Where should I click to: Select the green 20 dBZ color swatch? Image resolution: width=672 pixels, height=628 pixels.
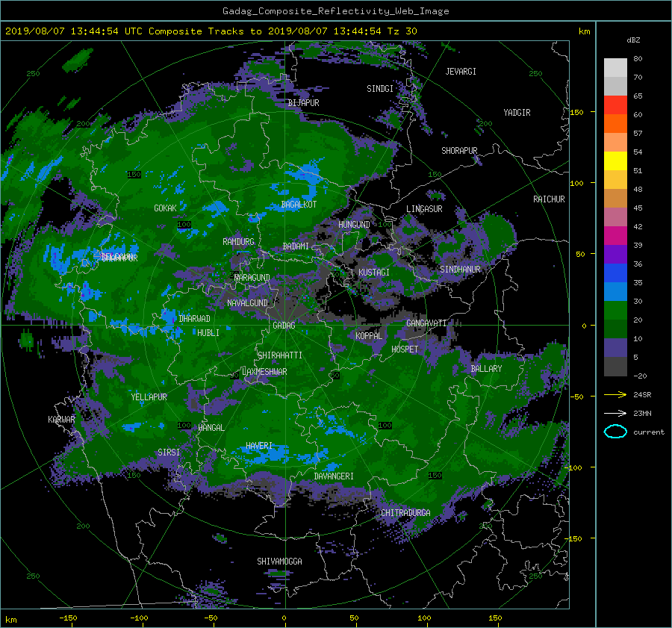[x=615, y=311]
